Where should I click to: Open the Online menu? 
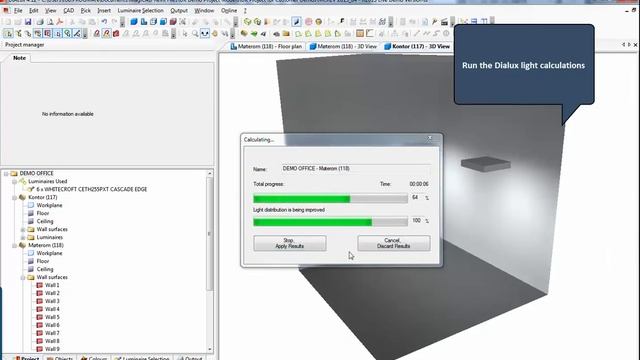[x=229, y=10]
